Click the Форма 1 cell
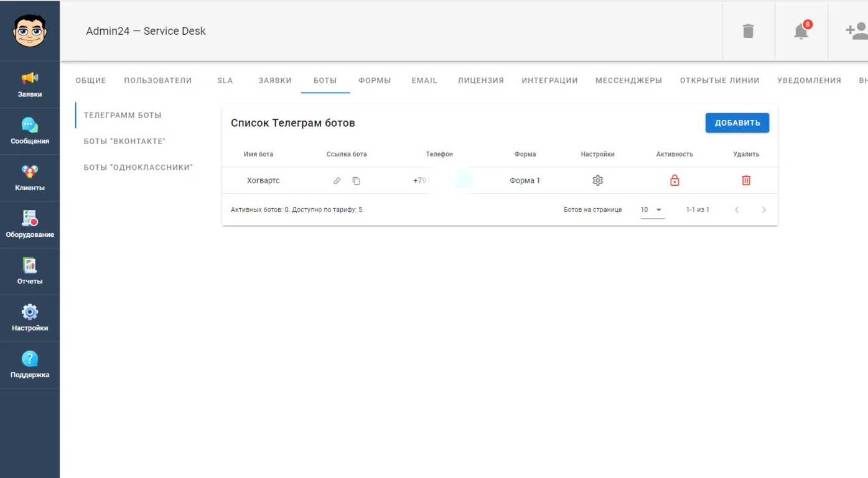868x478 pixels. tap(525, 181)
